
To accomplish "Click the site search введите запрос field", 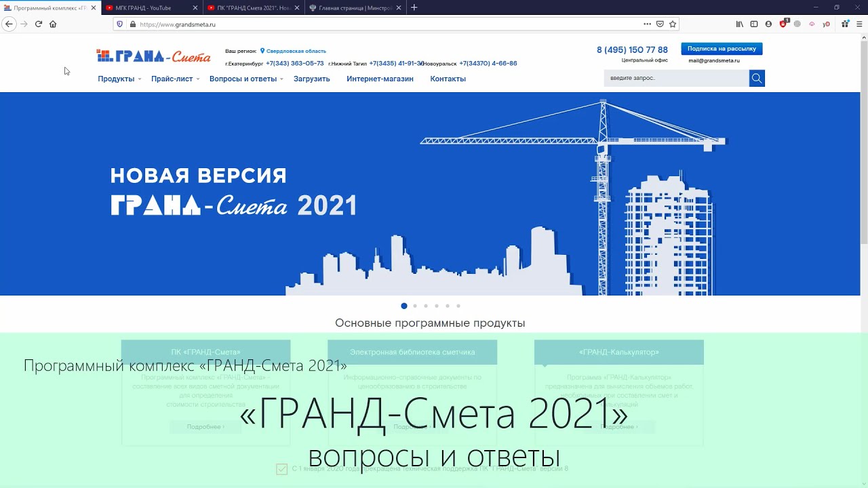I will pos(676,78).
